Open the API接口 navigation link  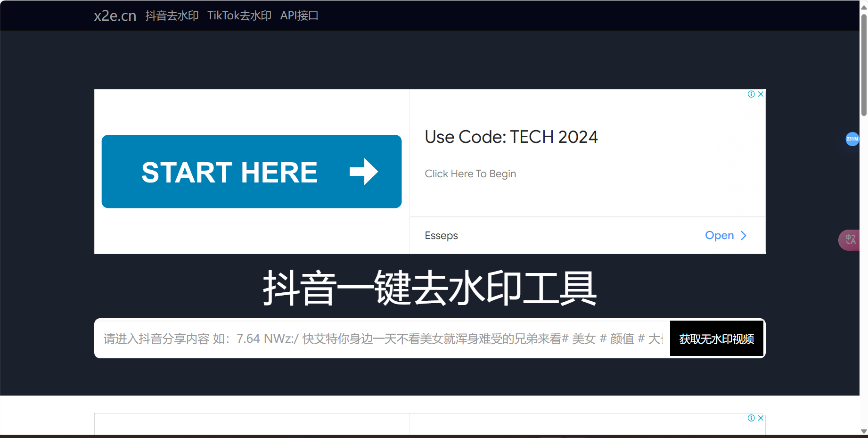tap(299, 16)
